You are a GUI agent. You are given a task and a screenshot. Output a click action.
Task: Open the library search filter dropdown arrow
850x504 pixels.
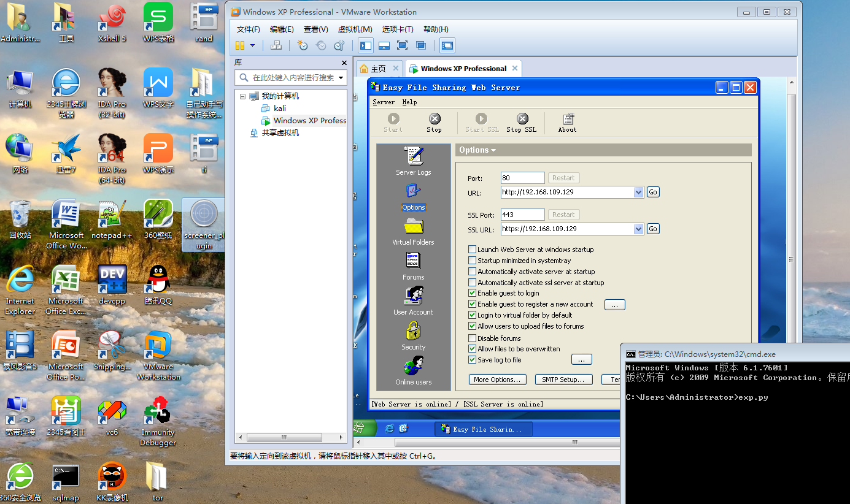(x=341, y=78)
